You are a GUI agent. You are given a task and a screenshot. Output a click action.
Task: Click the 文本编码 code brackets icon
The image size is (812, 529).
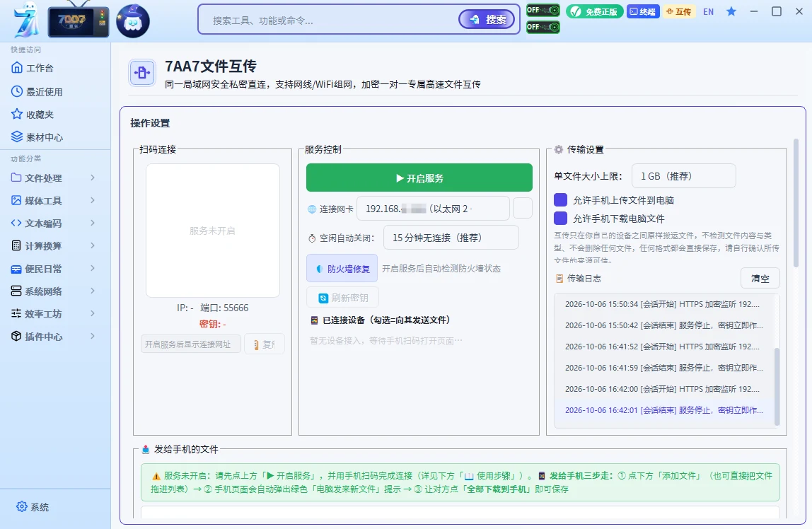click(x=16, y=223)
